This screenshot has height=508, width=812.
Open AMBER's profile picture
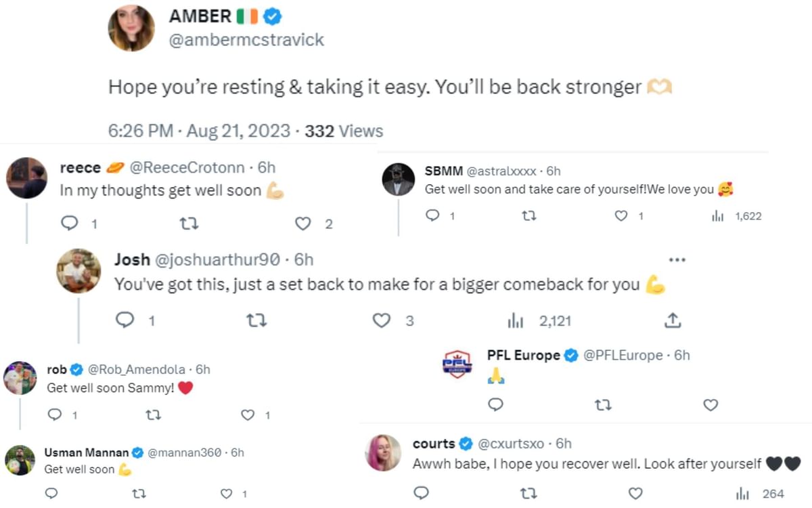pyautogui.click(x=131, y=29)
